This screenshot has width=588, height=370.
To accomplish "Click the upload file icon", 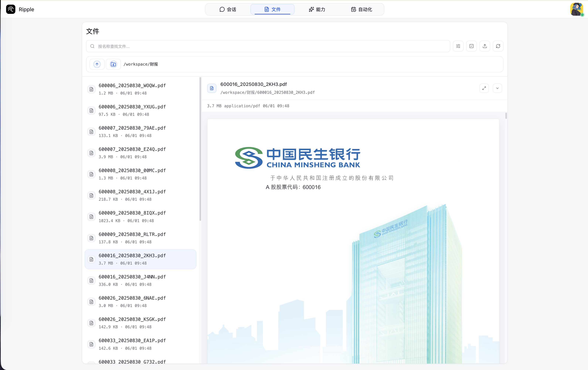I will pyautogui.click(x=485, y=46).
